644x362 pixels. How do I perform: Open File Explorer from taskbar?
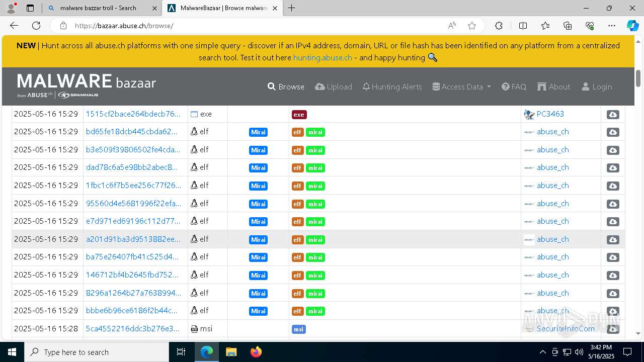pos(231,352)
